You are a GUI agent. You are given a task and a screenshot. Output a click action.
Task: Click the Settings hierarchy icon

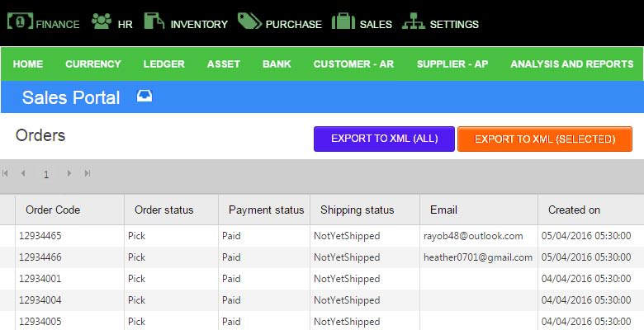[x=414, y=21]
